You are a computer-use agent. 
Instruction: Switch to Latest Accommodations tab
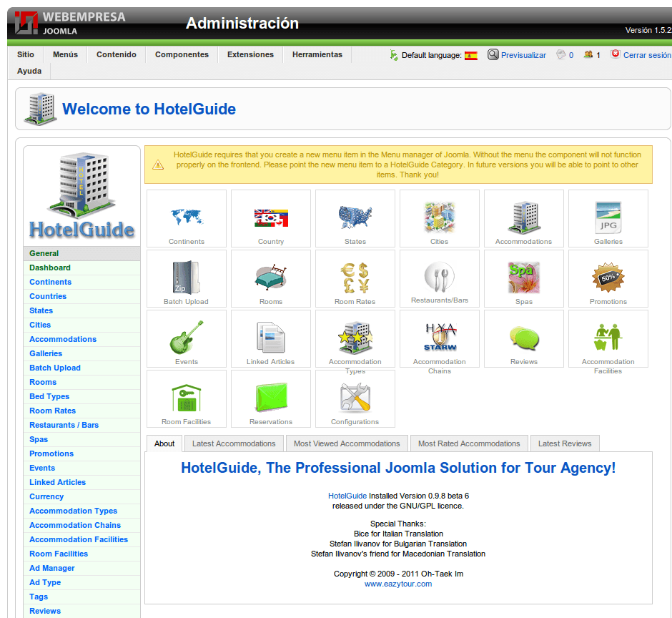click(x=234, y=443)
